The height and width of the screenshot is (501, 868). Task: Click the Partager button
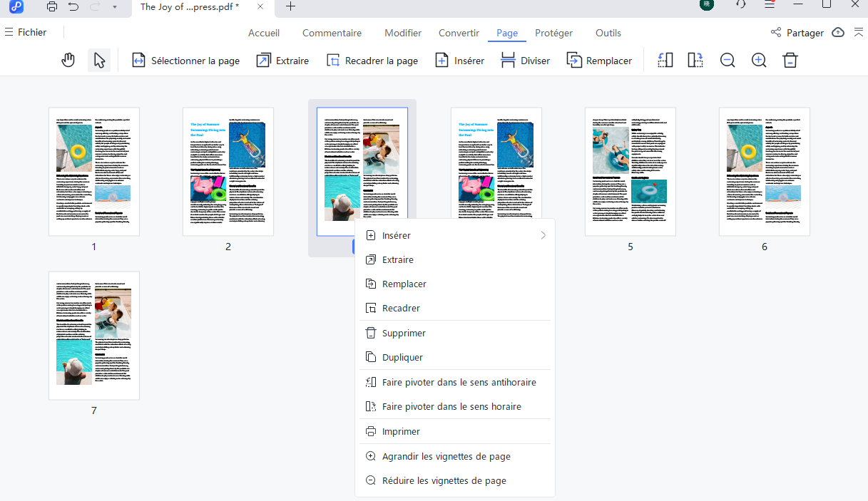tap(797, 33)
